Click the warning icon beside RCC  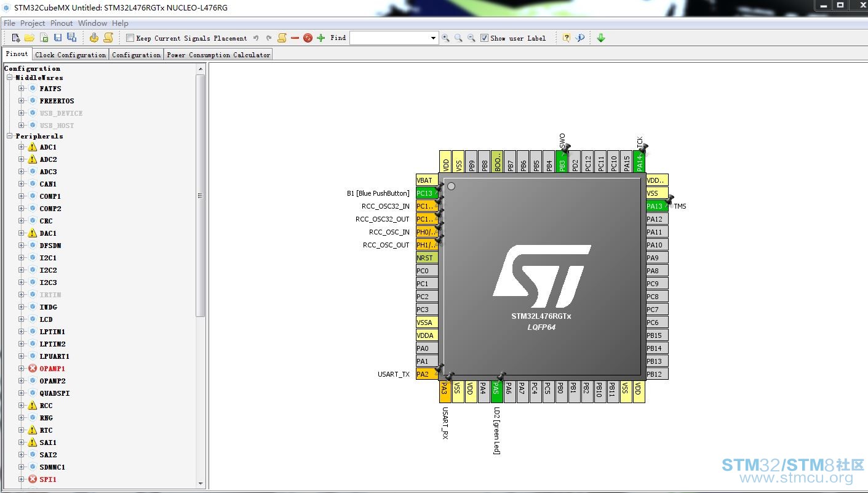coord(33,406)
